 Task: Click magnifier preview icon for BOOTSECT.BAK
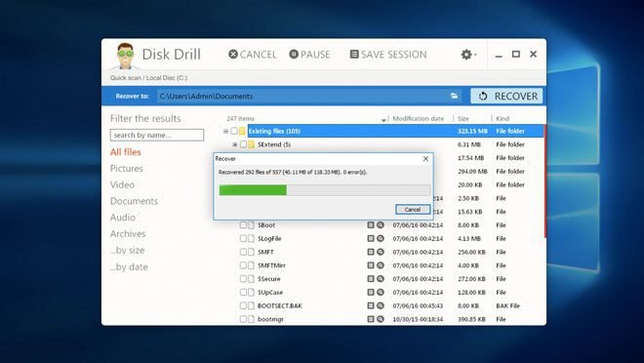(381, 306)
